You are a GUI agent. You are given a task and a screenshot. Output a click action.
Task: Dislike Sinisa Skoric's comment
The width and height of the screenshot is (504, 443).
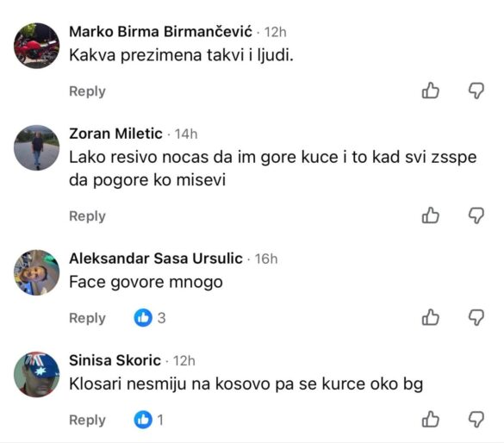tap(476, 420)
